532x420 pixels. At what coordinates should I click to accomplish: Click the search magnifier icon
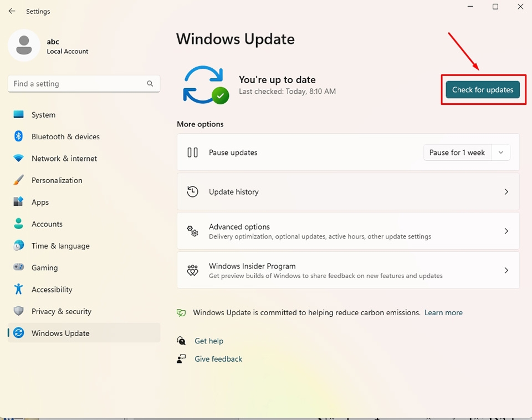150,84
